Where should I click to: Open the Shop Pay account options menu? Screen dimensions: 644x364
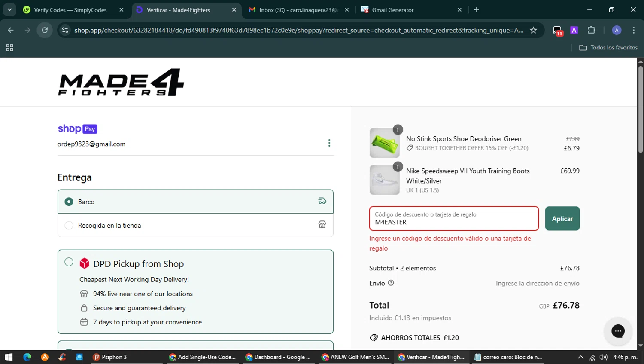(x=329, y=143)
